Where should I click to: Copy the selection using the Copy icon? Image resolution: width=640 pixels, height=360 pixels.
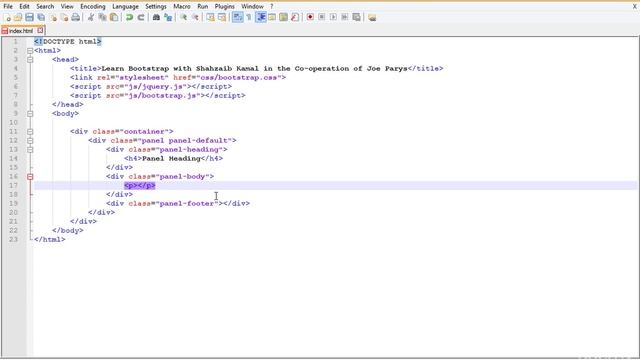click(102, 17)
